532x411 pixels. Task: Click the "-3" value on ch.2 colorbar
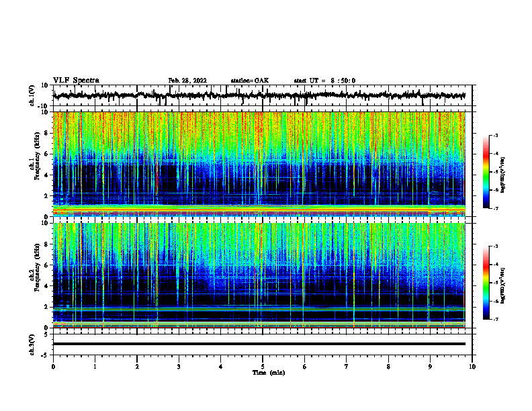point(496,246)
